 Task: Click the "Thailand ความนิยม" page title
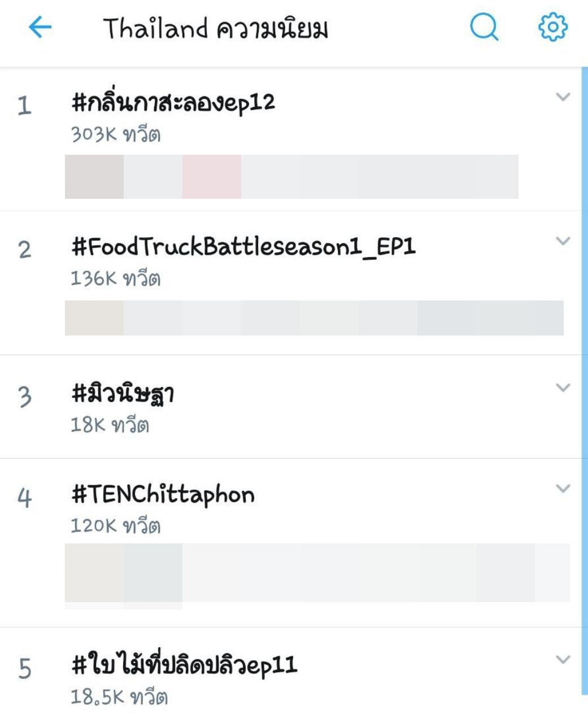(x=215, y=28)
